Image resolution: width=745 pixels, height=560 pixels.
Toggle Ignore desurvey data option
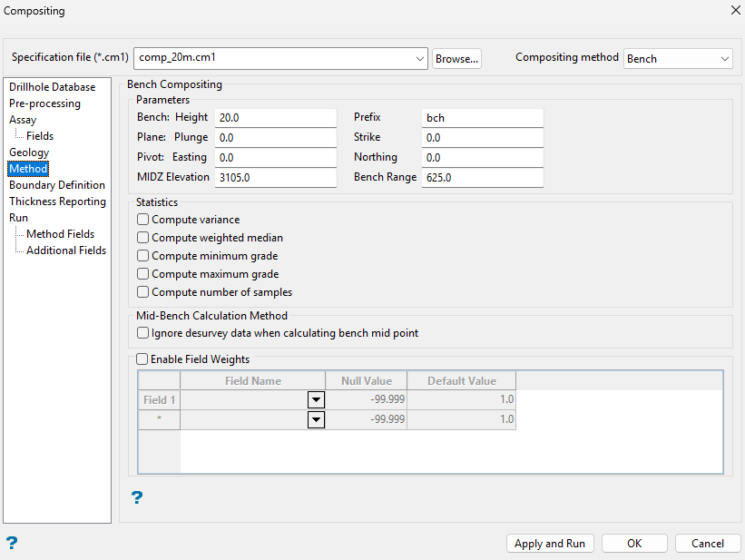click(x=142, y=333)
